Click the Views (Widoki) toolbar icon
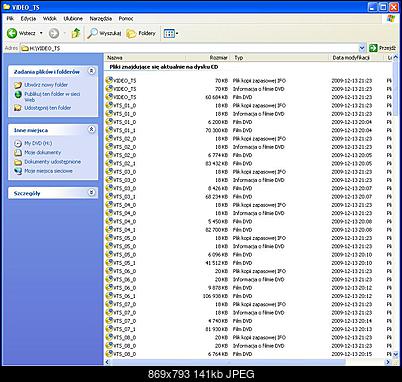 click(169, 33)
